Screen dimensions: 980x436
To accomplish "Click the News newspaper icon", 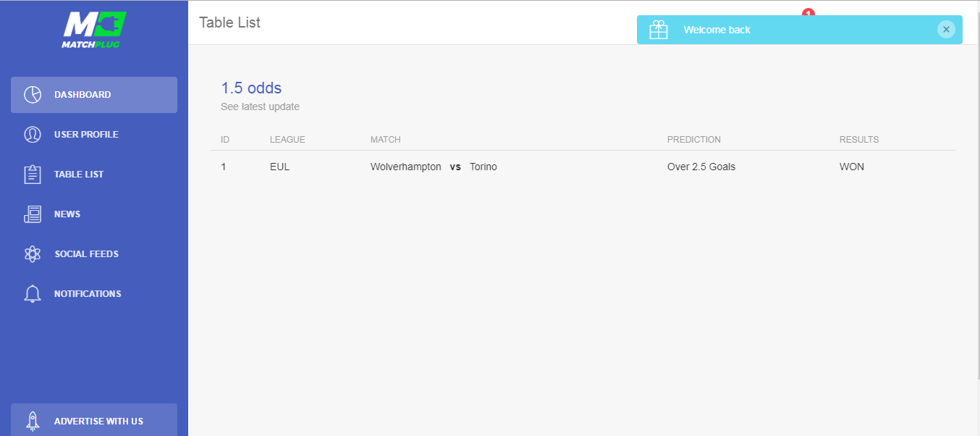I will tap(33, 214).
